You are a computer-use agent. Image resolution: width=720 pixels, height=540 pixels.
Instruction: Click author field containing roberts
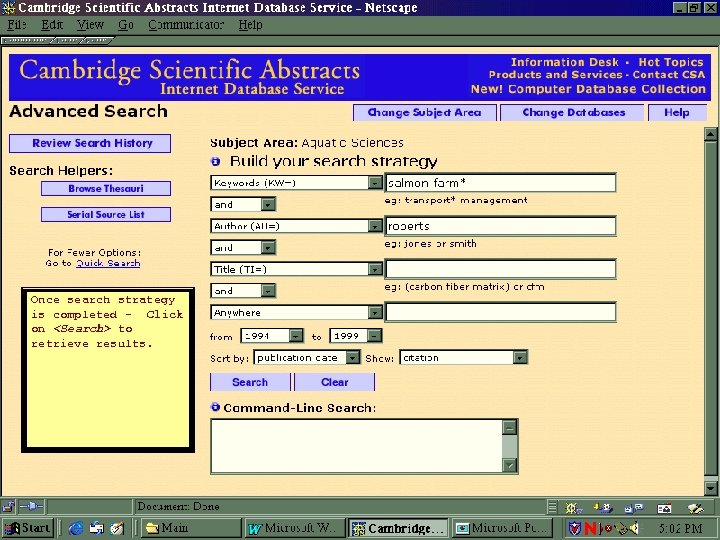[x=501, y=226]
